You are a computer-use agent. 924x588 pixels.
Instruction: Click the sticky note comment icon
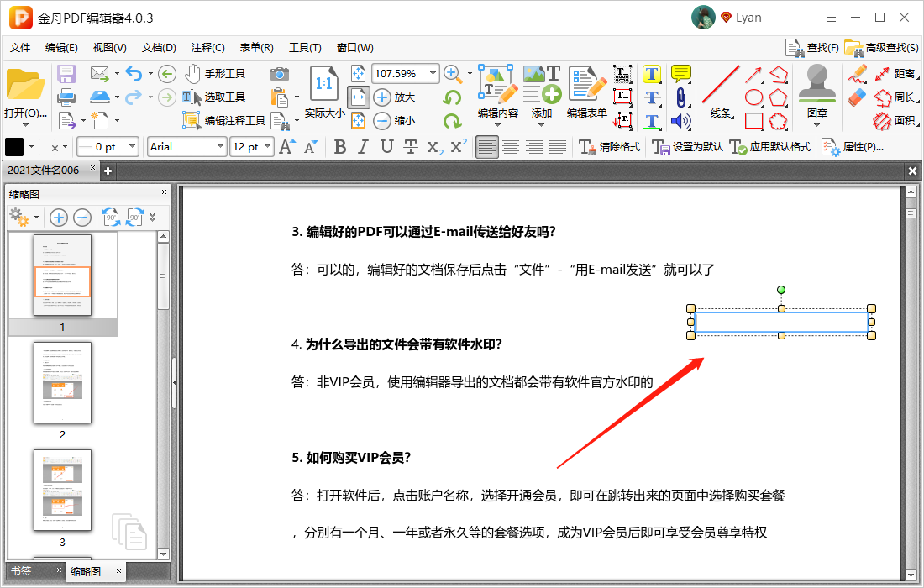[681, 74]
